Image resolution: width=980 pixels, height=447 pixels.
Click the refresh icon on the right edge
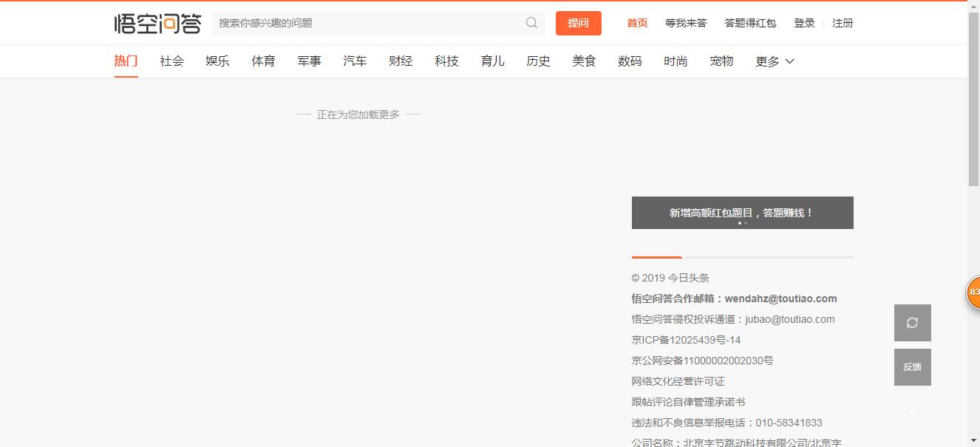912,323
